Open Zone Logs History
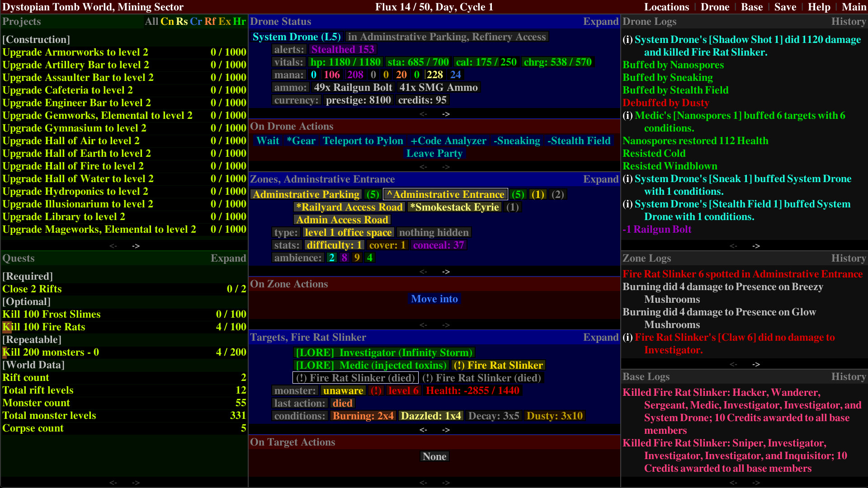The height and width of the screenshot is (488, 868). point(849,258)
